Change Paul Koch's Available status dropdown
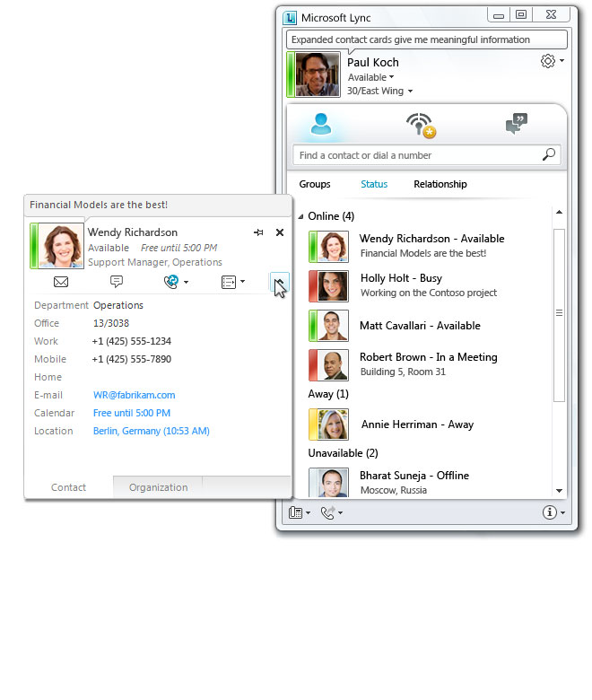The image size is (592, 700). point(370,77)
